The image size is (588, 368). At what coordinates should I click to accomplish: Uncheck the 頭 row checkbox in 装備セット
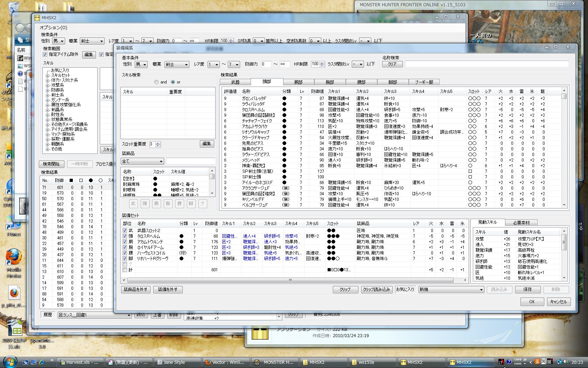coord(125,236)
